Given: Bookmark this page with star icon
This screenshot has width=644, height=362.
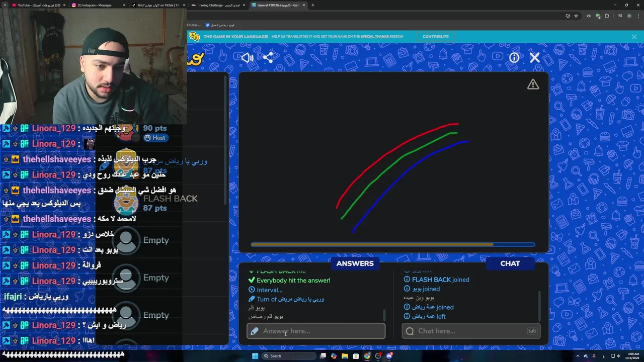Looking at the screenshot, I should click(x=576, y=16).
